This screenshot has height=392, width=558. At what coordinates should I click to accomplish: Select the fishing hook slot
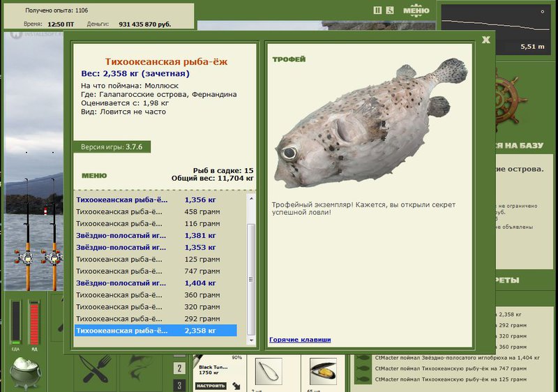tap(269, 371)
